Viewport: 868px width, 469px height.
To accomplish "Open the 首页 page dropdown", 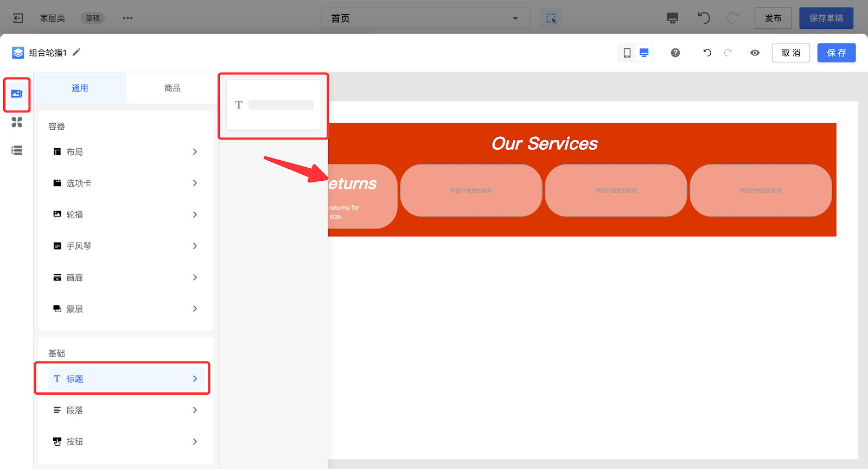I will (x=425, y=18).
